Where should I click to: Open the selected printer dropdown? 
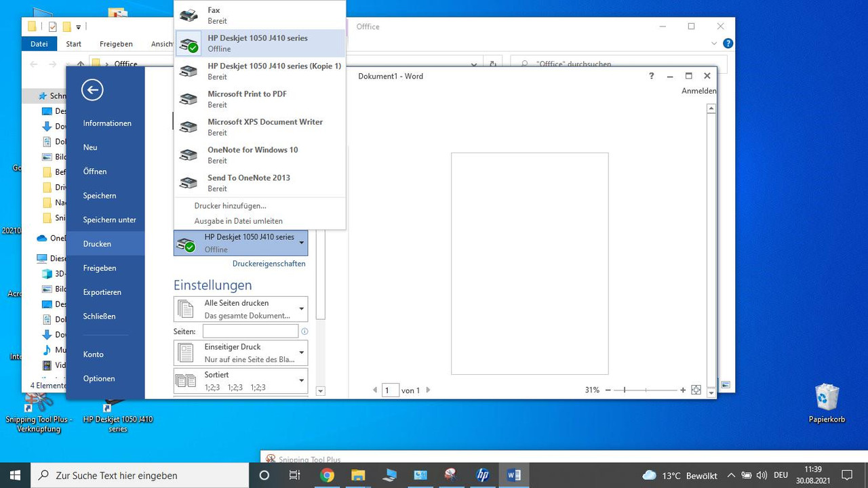[241, 243]
